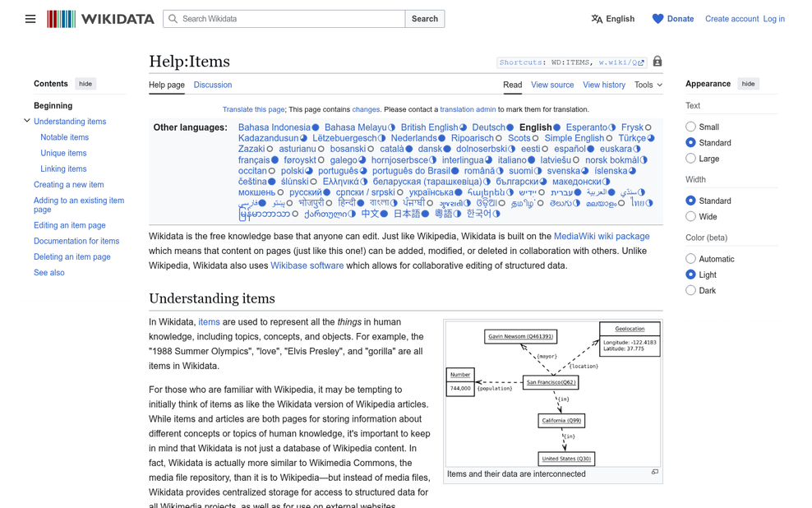Switch language to español
This screenshot has width=812, height=508.
click(x=570, y=149)
